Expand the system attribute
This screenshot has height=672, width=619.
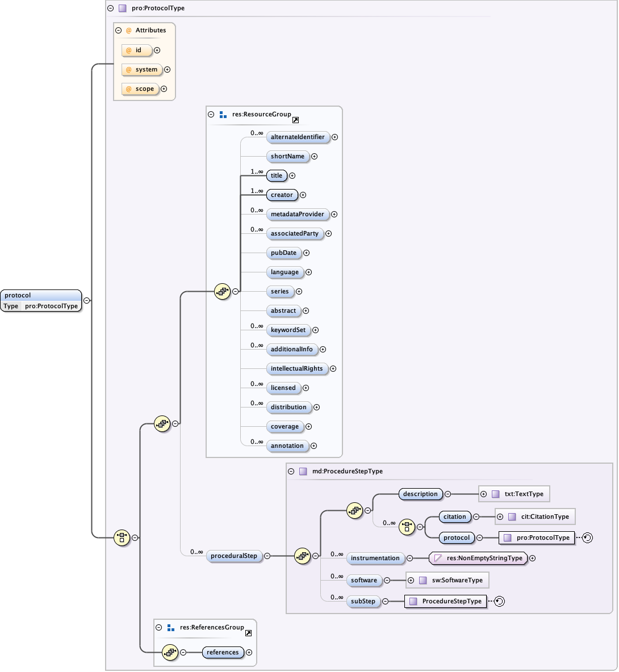pyautogui.click(x=167, y=70)
